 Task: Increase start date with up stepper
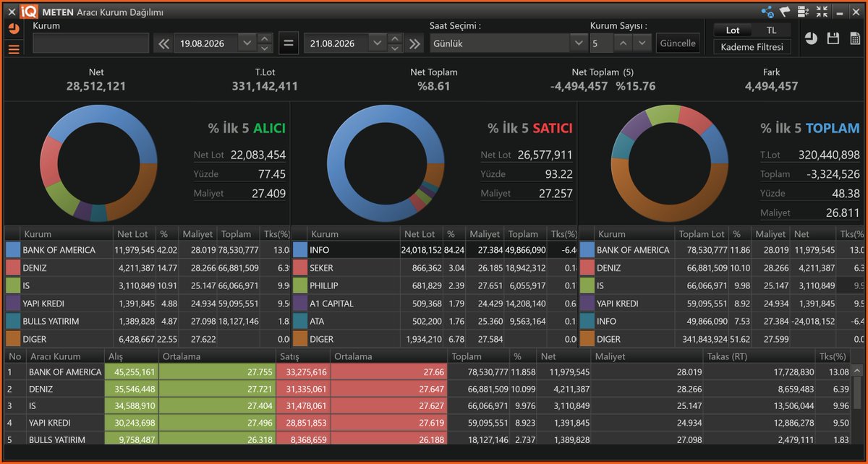(x=265, y=38)
